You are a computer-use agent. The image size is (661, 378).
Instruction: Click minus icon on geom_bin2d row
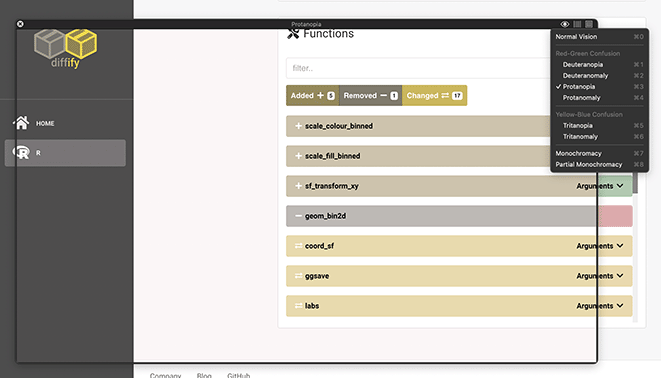click(298, 216)
